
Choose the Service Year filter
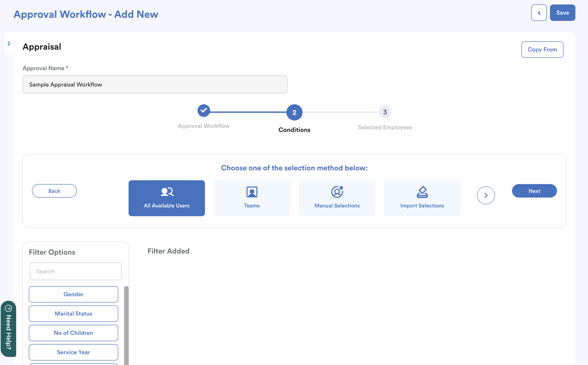pos(73,352)
